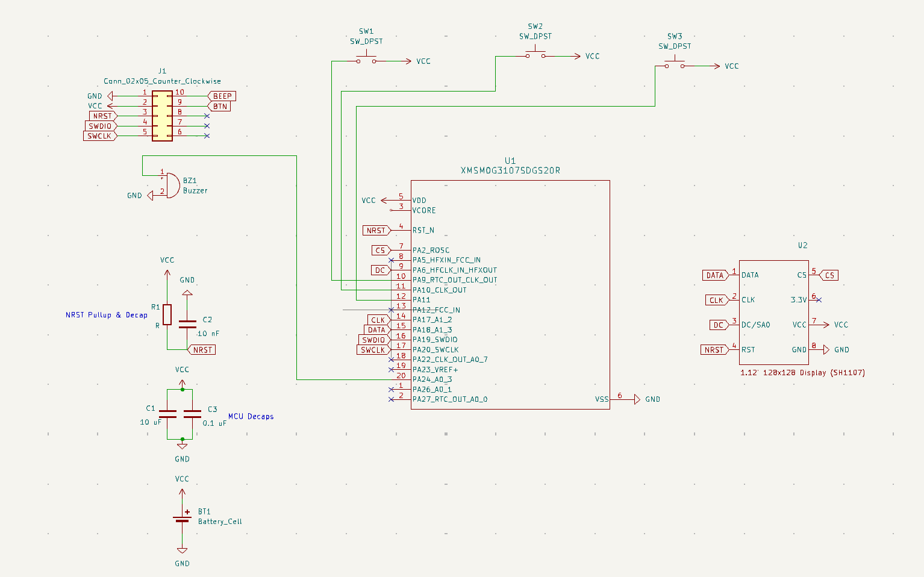Select the NRST label on J1 pin 3
This screenshot has height=577, width=924.
(x=103, y=116)
